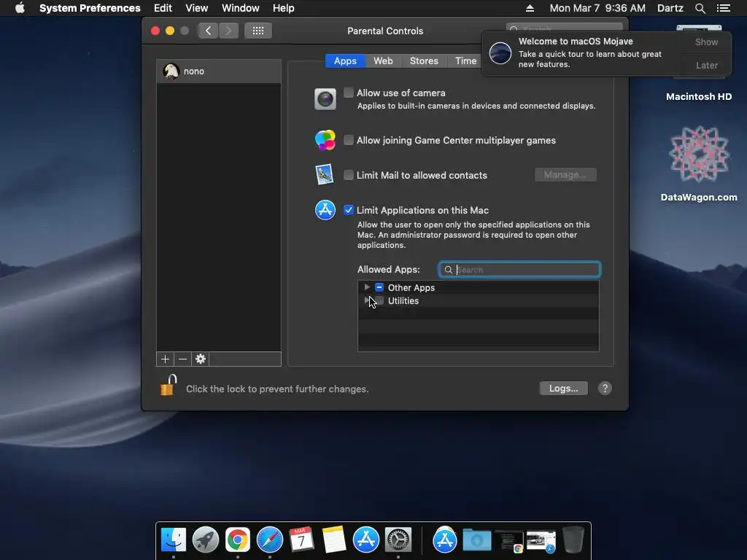747x560 pixels.
Task: Show all preferences grid button
Action: point(258,31)
